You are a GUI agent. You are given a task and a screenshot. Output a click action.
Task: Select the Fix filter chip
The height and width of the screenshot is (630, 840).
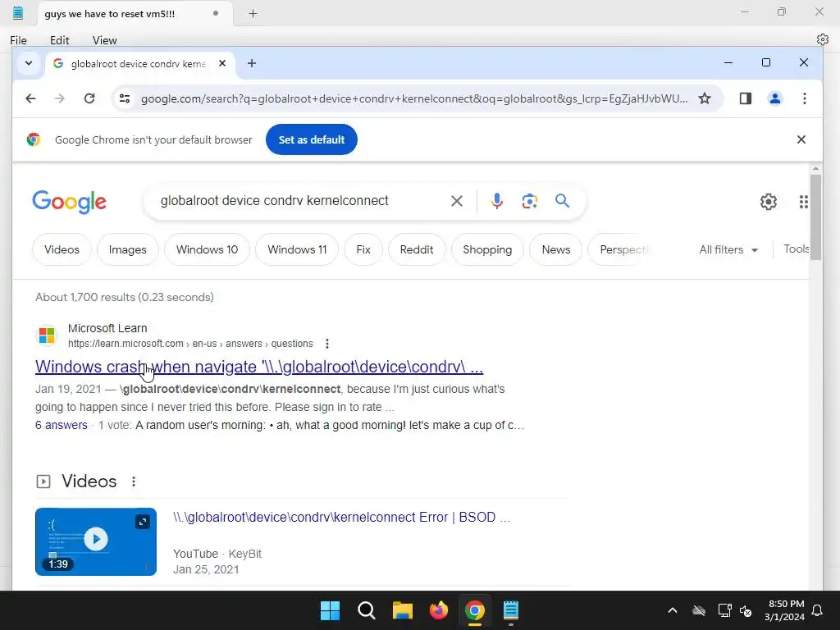pyautogui.click(x=363, y=249)
